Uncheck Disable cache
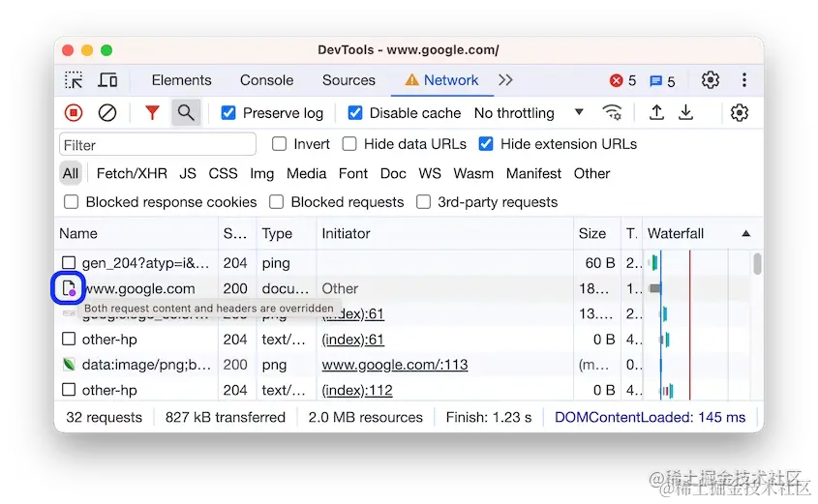The height and width of the screenshot is (504, 818). [354, 112]
